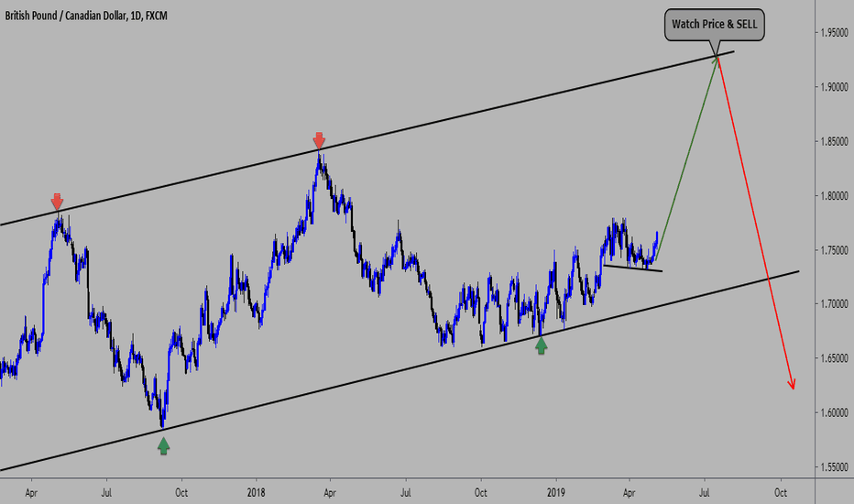Click the 1.60000 price axis label
The height and width of the screenshot is (504, 854).
tap(834, 413)
